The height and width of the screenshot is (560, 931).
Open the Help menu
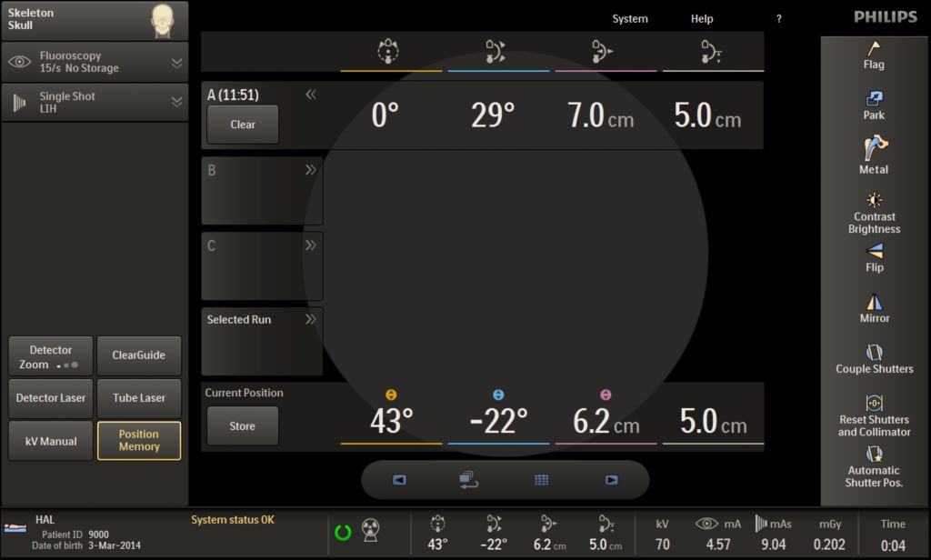702,19
